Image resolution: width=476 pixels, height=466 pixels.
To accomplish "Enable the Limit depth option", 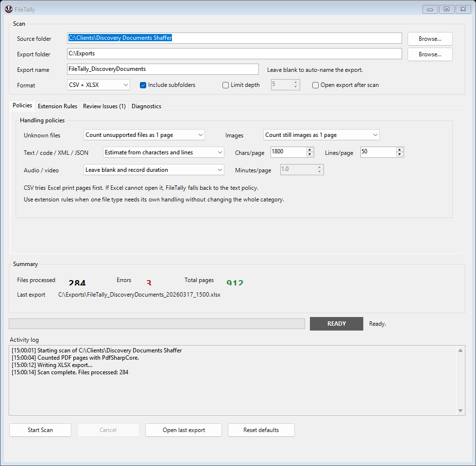I will 225,85.
